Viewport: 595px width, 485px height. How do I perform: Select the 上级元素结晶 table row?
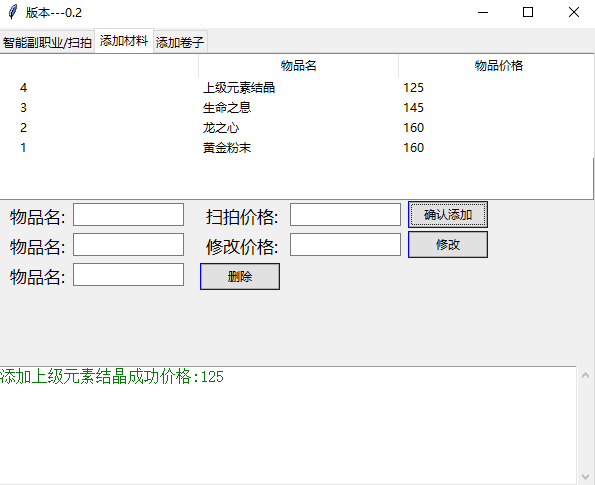click(x=297, y=88)
